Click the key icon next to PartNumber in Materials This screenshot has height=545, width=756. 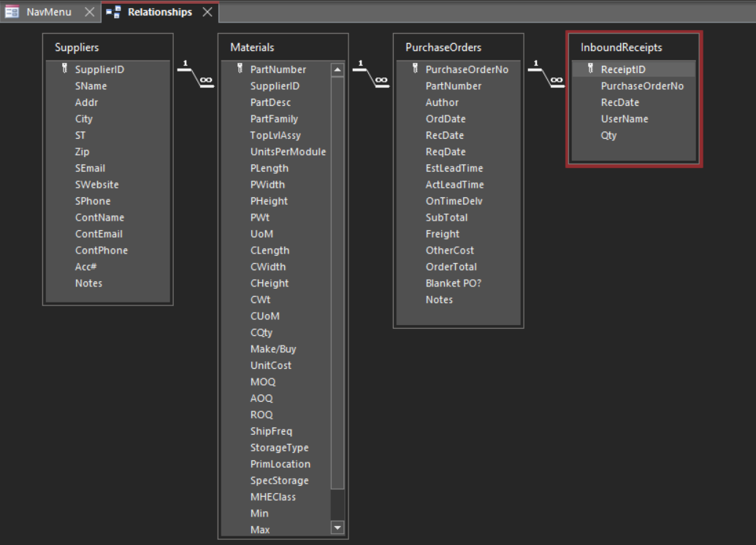coord(240,69)
